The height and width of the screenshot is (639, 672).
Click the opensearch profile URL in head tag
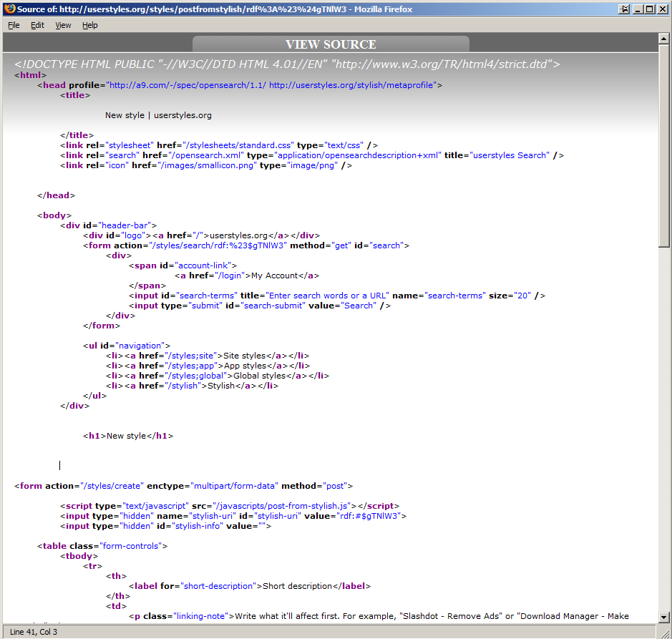[x=188, y=85]
